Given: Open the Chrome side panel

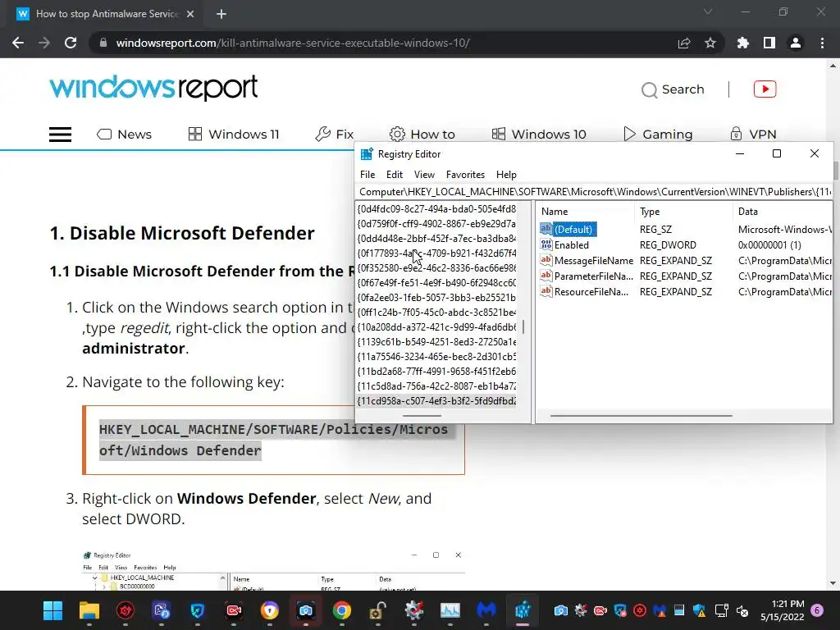Looking at the screenshot, I should 769,43.
